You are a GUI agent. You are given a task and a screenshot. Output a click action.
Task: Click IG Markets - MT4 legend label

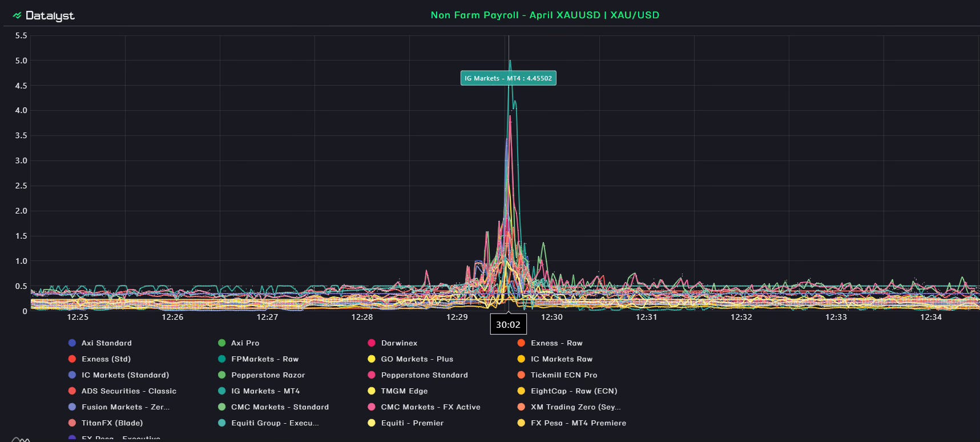(x=265, y=391)
